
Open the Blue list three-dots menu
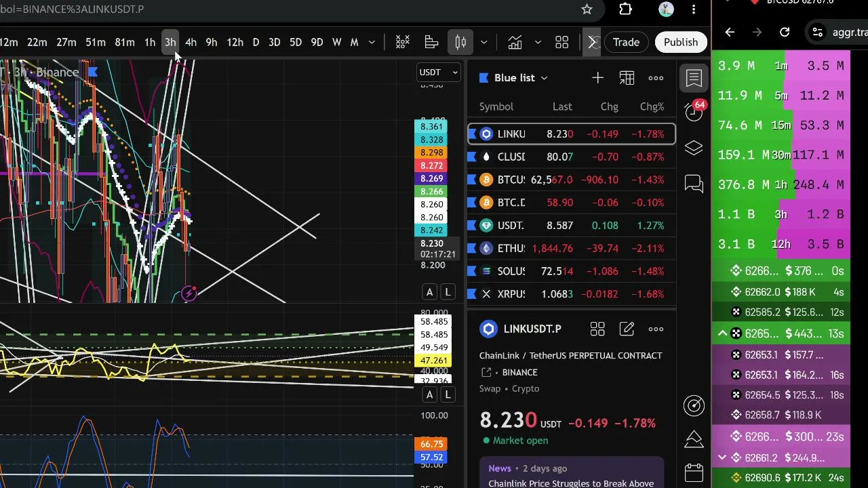tap(656, 78)
